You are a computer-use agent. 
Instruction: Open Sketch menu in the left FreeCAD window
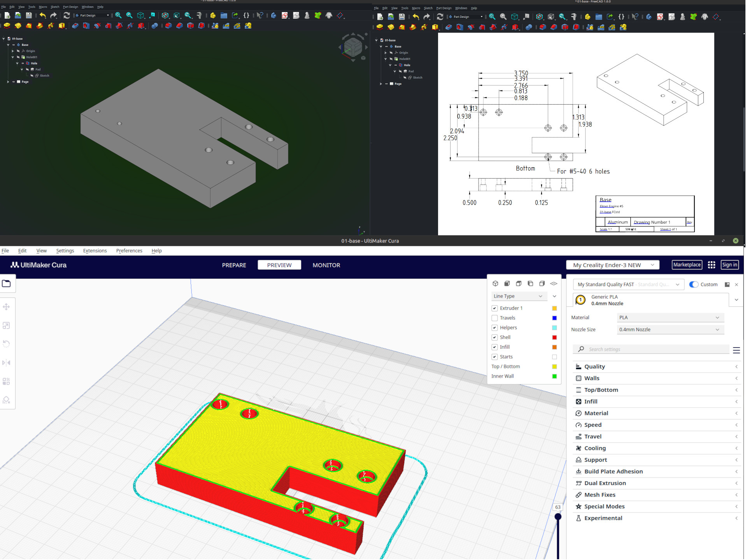click(x=55, y=7)
